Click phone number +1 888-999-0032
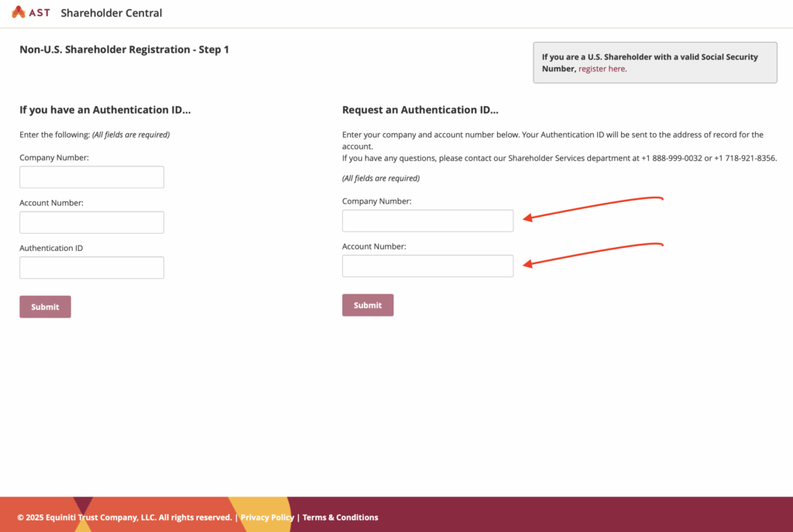793x532 pixels. (x=671, y=158)
